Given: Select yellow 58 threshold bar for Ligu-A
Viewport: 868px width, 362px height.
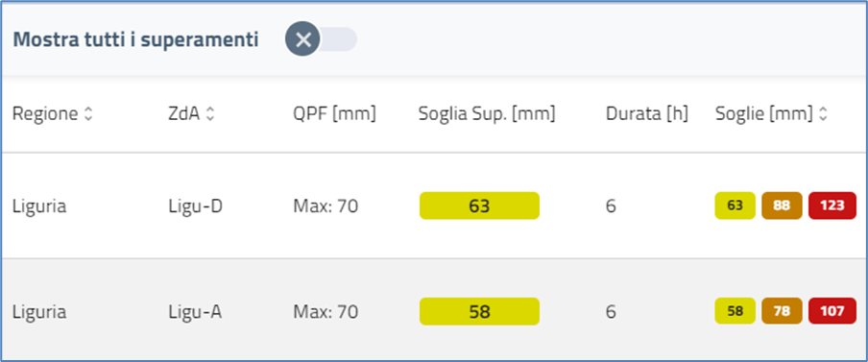Looking at the screenshot, I should 479,312.
